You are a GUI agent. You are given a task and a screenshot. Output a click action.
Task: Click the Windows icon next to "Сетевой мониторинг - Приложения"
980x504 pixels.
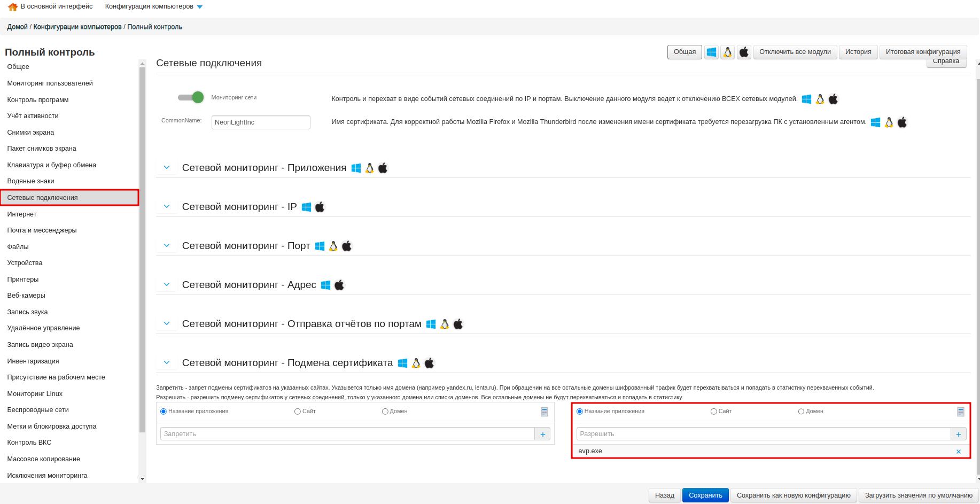[x=356, y=167]
